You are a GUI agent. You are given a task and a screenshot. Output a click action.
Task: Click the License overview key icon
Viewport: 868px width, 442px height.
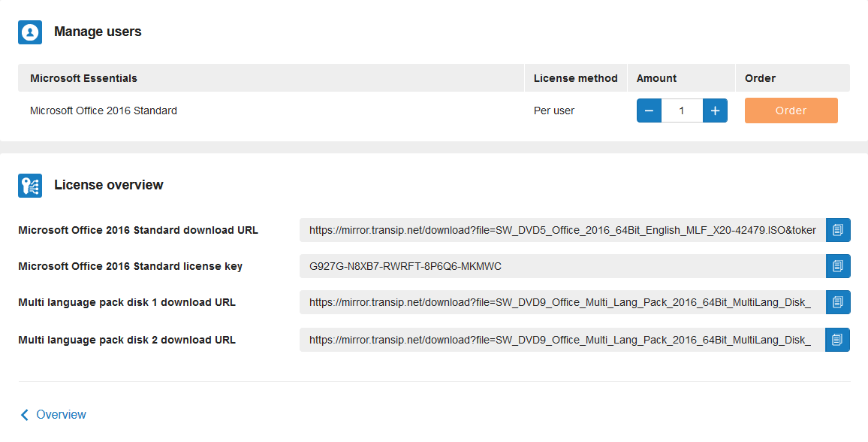[30, 186]
